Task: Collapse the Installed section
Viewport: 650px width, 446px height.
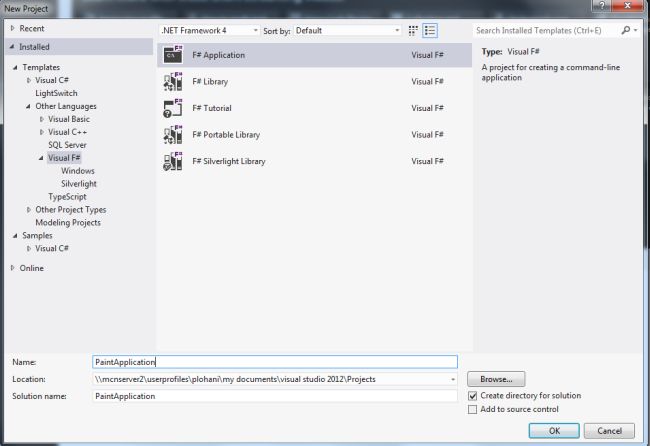Action: point(12,47)
